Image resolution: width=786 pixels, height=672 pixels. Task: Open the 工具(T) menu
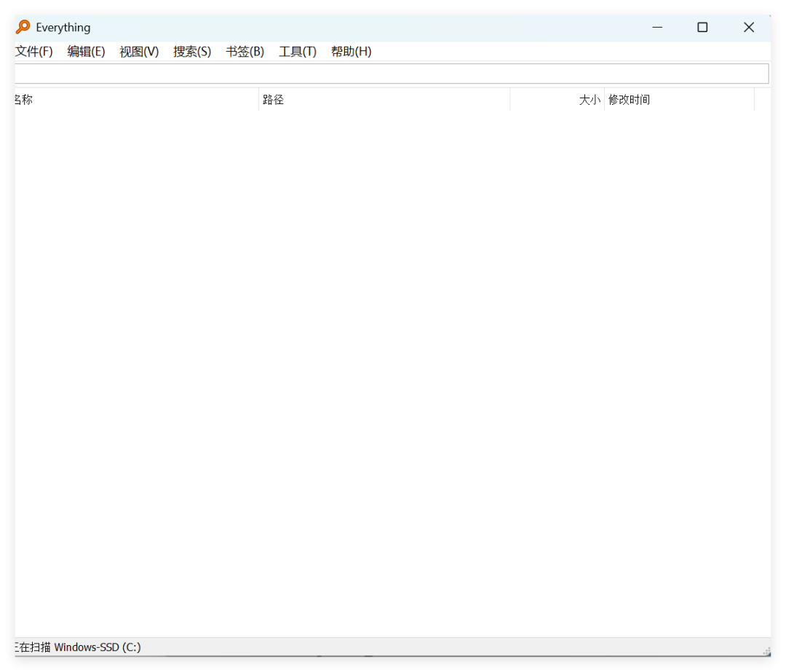[x=298, y=52]
